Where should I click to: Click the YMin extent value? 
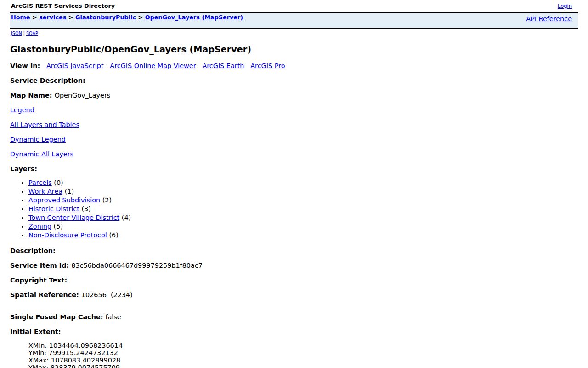(x=84, y=353)
